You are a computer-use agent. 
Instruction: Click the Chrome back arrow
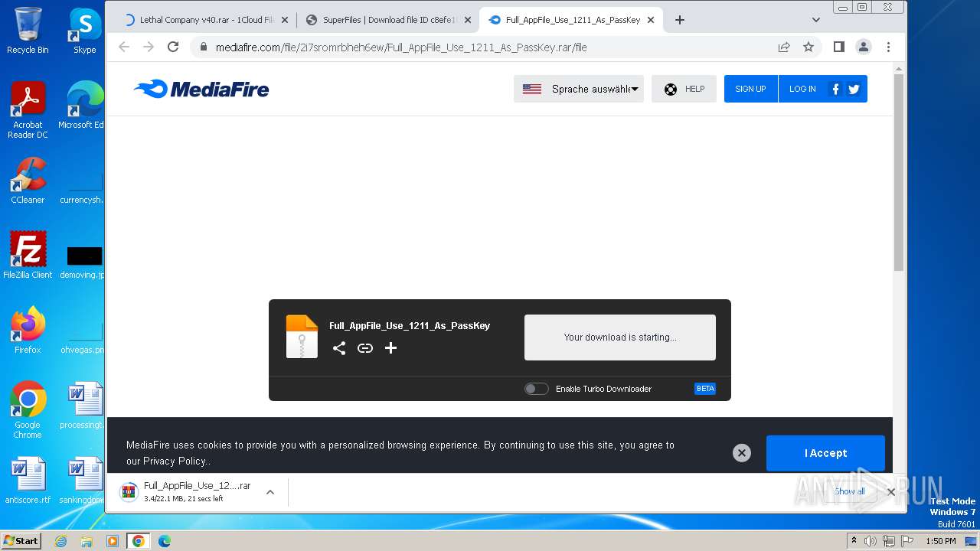click(124, 47)
